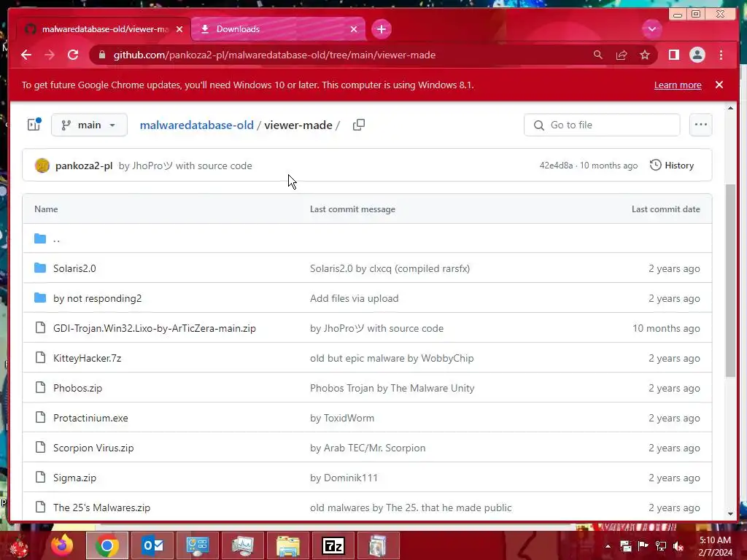Select the malwaredatabase-old/viewer-made tab
Screen dimensions: 747x560
click(104, 29)
